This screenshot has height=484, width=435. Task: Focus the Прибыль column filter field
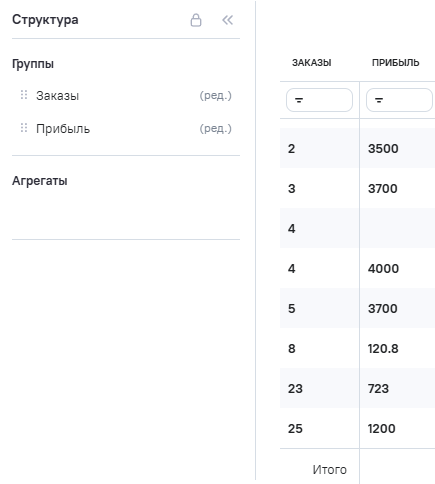pyautogui.click(x=399, y=100)
